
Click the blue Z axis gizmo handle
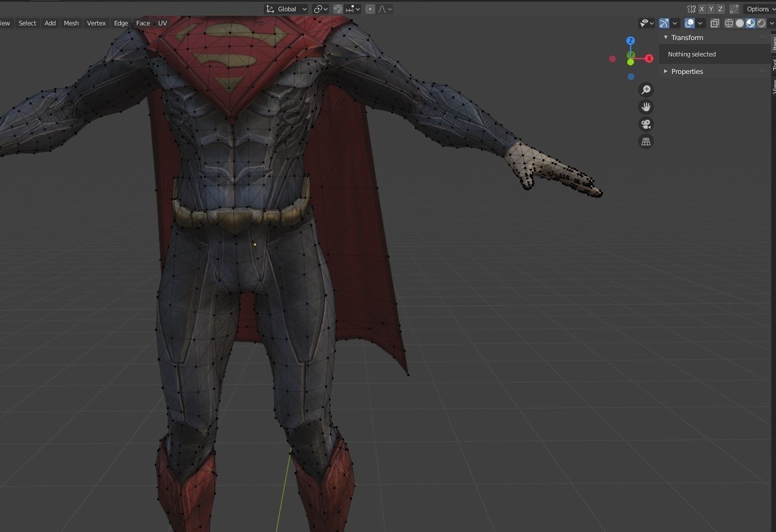point(631,41)
